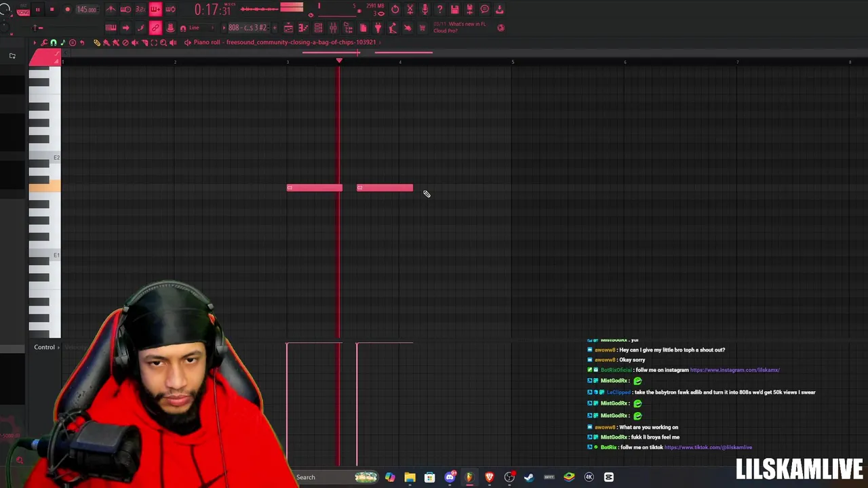
Task: Click the playhead marker on the timeline
Action: point(339,61)
